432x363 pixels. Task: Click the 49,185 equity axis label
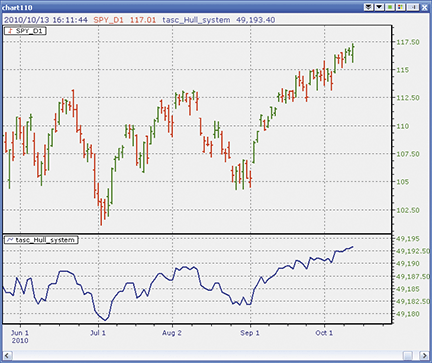point(408,289)
